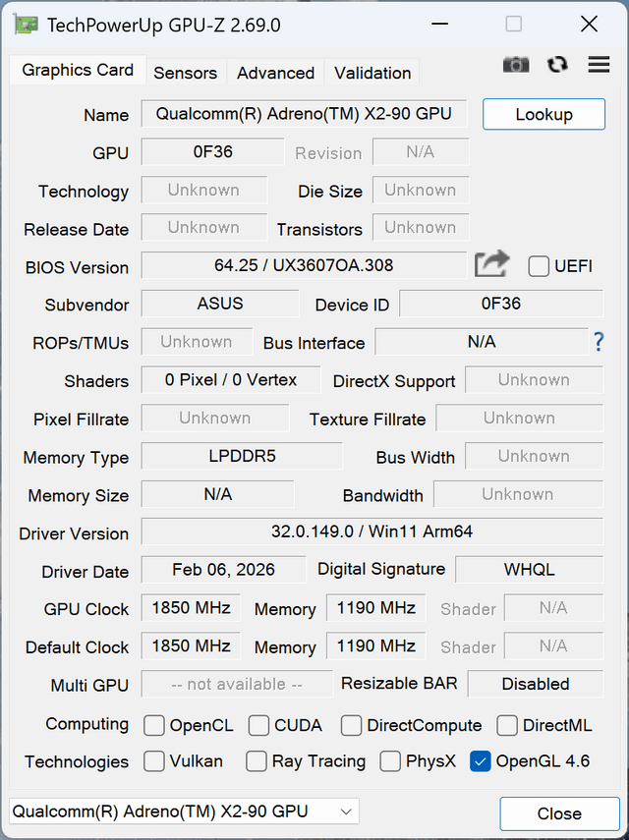This screenshot has height=840, width=629.
Task: Toggle the DirectML checkbox
Action: [507, 726]
